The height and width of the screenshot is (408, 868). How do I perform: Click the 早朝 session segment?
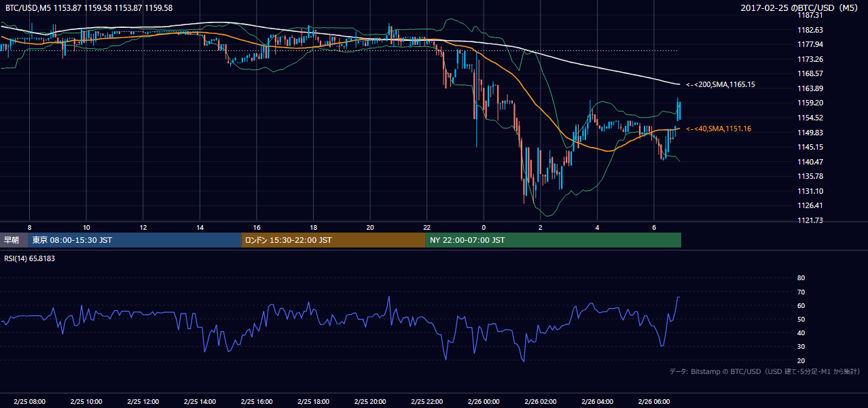click(x=14, y=240)
